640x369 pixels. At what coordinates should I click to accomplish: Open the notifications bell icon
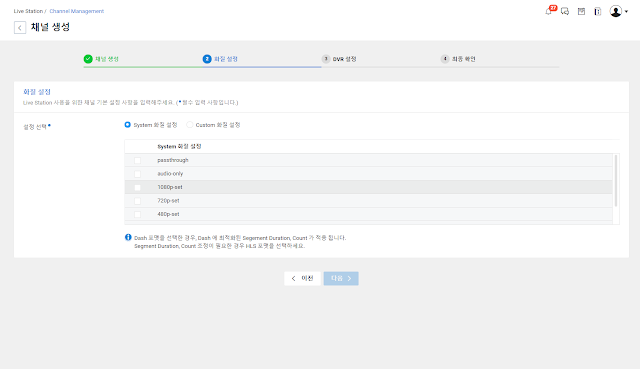(x=548, y=11)
